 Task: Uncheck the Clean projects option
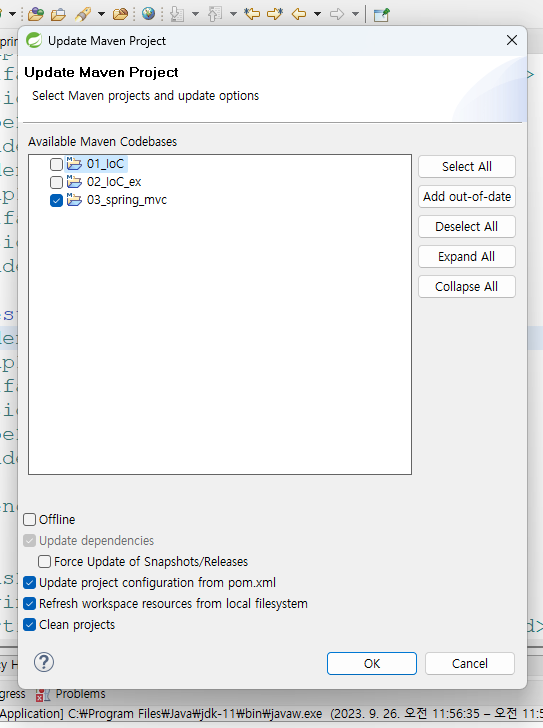coord(30,624)
